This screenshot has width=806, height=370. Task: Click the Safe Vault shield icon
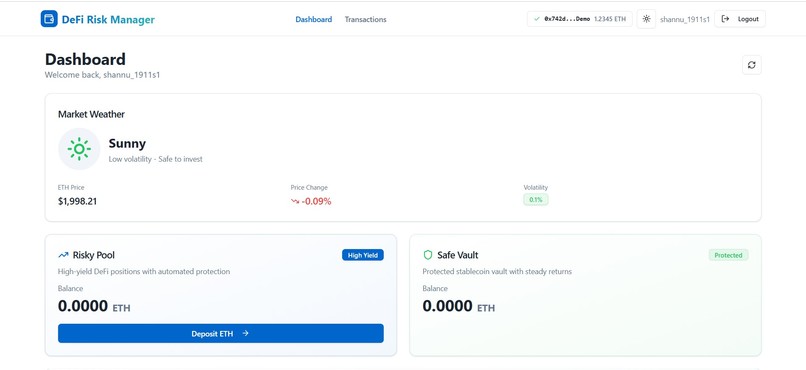tap(428, 255)
